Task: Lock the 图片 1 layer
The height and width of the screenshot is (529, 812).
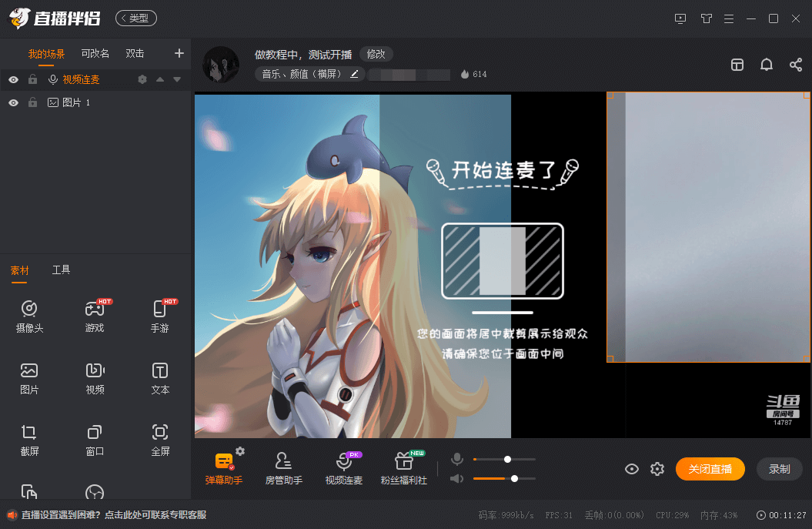Action: [x=32, y=102]
